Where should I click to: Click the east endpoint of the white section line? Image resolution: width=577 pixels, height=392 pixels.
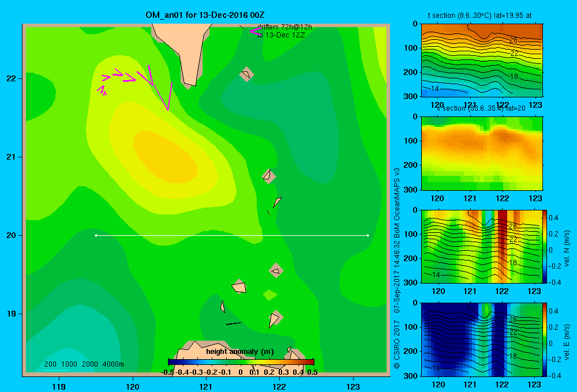(x=368, y=235)
